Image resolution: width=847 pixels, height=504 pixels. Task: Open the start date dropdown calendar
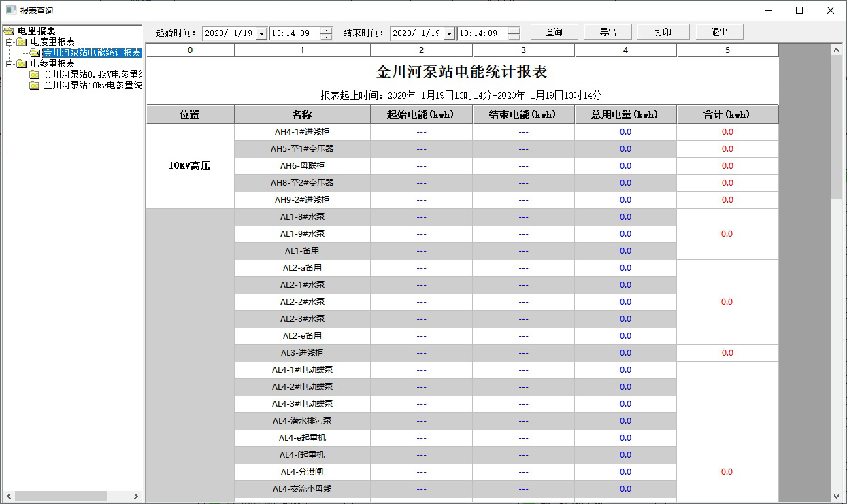point(261,33)
